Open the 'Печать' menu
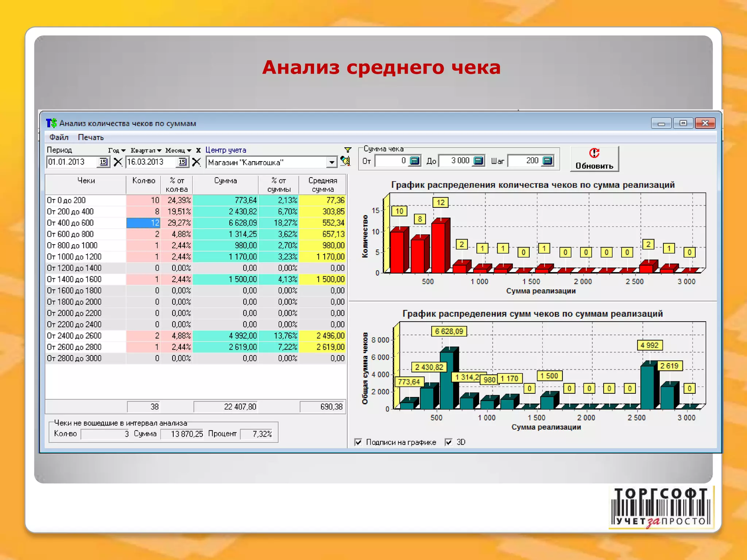This screenshot has width=747, height=560. click(x=91, y=137)
